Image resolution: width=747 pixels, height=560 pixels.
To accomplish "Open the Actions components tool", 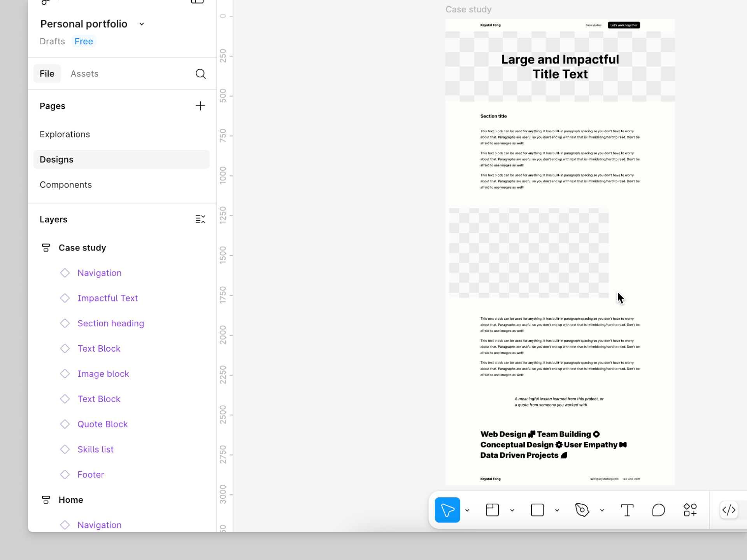I will click(690, 510).
